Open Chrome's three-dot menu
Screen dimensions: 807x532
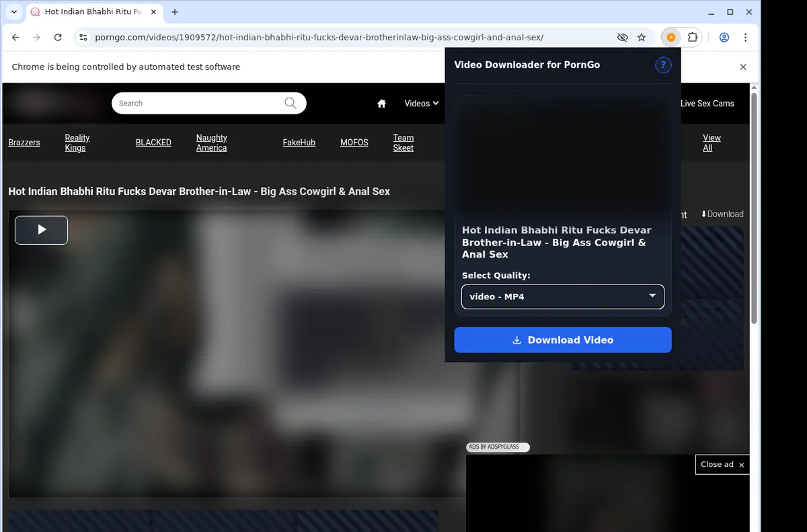746,38
